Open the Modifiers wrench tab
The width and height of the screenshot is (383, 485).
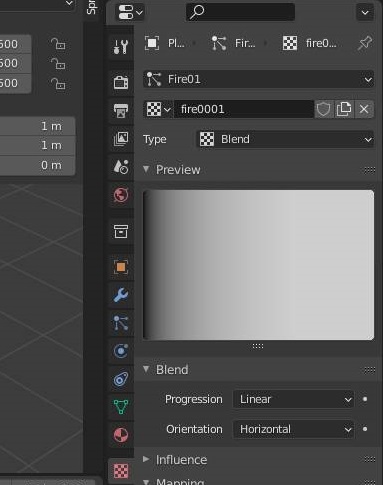(121, 295)
